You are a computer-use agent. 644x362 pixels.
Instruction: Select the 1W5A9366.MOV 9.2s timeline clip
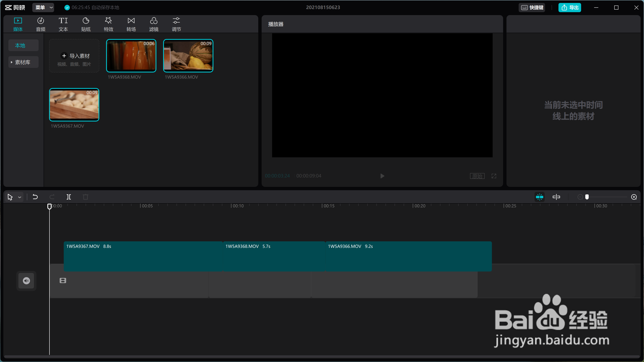[409, 256]
